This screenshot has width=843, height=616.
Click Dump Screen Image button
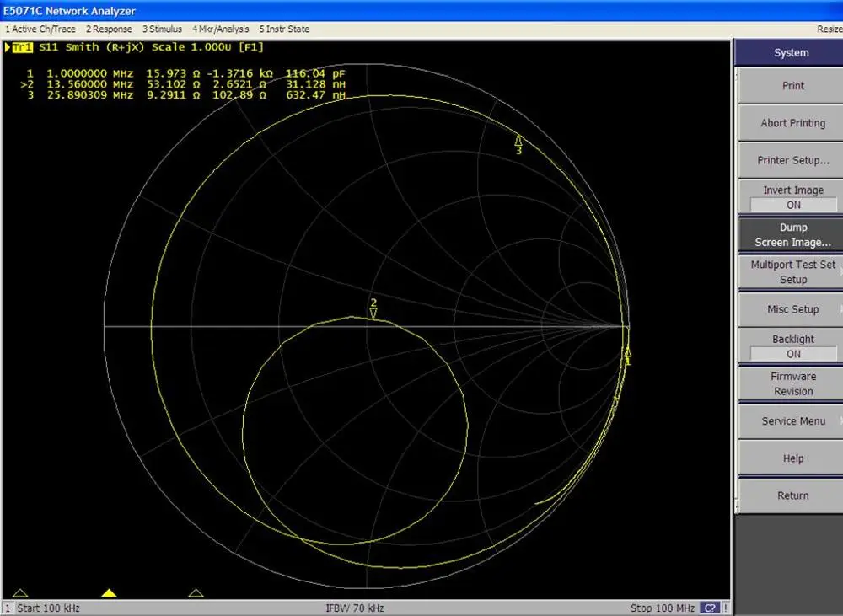[x=792, y=234]
